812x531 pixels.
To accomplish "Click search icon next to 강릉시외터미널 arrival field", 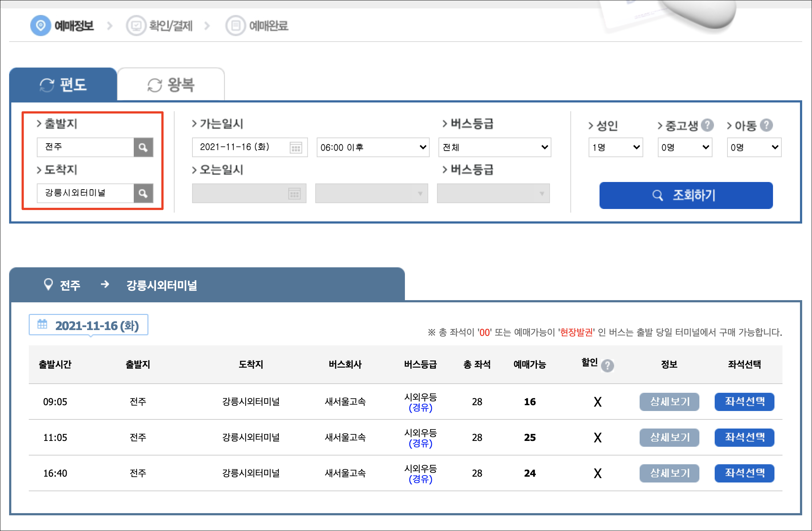I will coord(143,193).
